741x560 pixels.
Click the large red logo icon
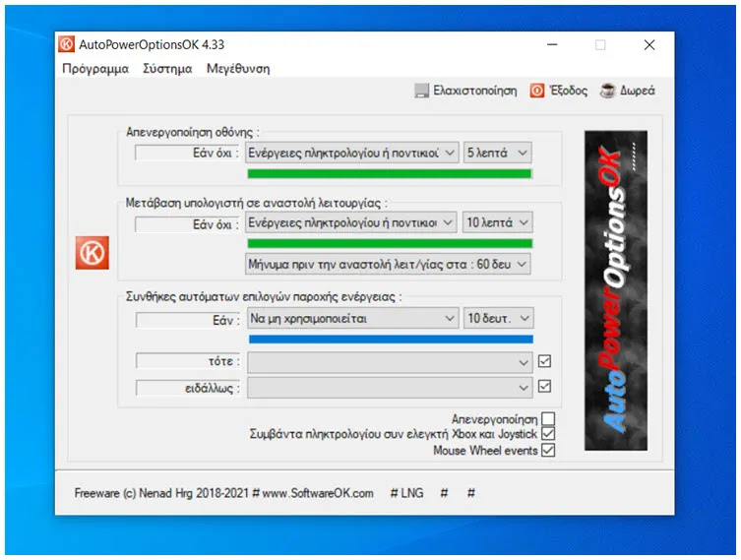(93, 253)
